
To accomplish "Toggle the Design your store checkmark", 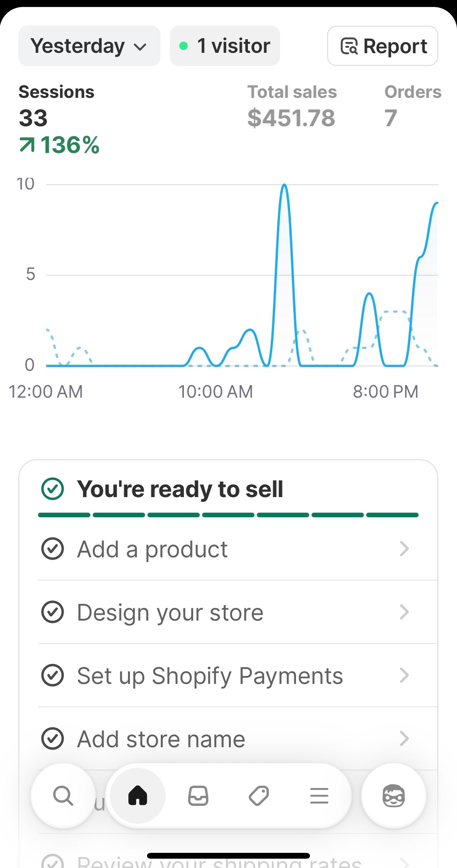I will [x=52, y=612].
